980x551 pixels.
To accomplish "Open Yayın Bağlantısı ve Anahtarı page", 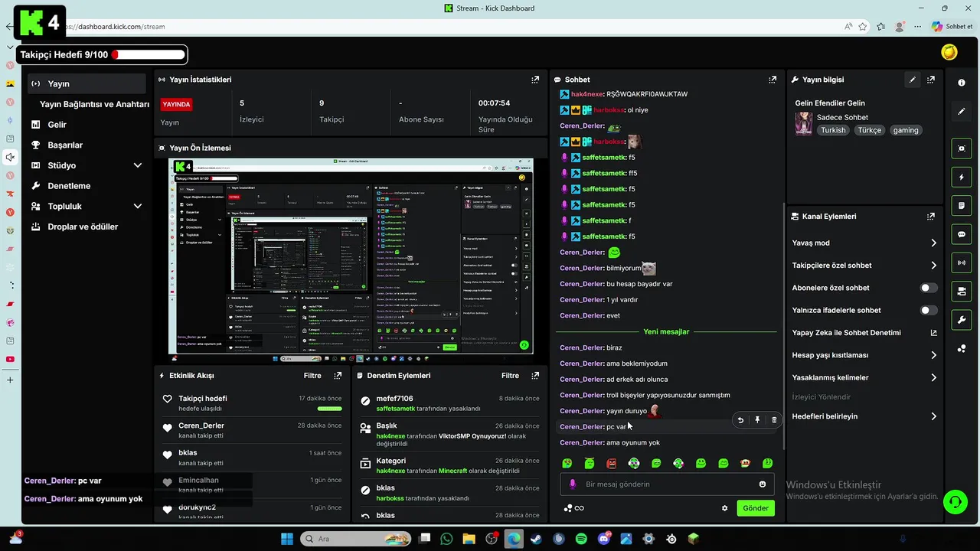I will click(94, 104).
